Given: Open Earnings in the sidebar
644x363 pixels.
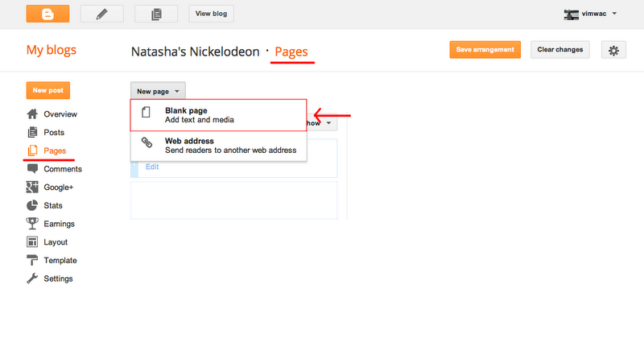Looking at the screenshot, I should coord(59,224).
